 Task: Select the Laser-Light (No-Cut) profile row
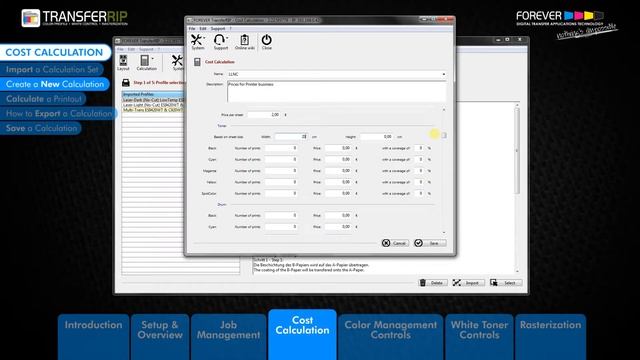pos(153,105)
